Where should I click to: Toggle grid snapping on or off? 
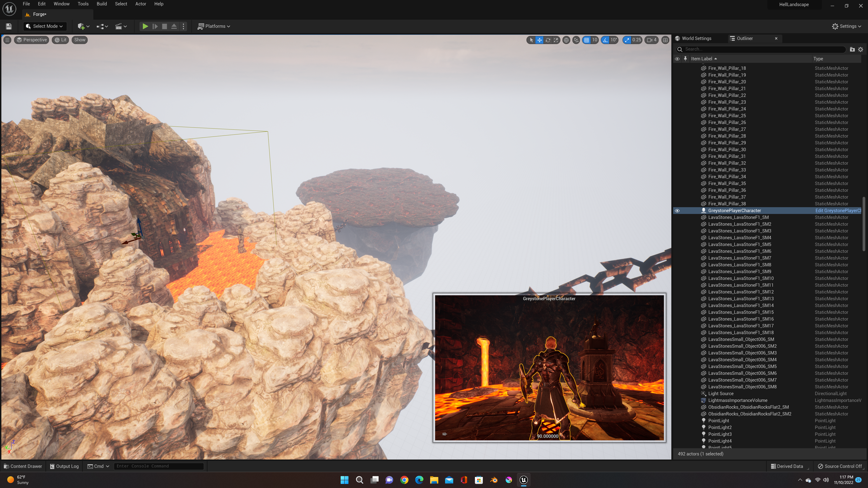[587, 40]
